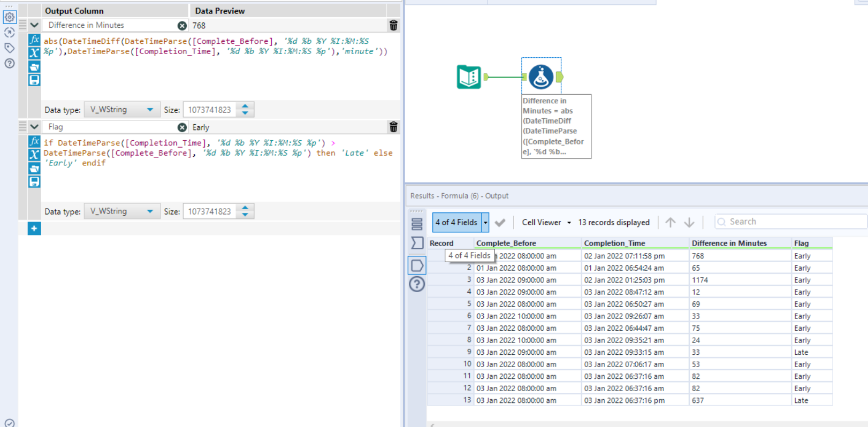
Task: Open the 4 of 4 Fields dropdown
Action: pos(485,222)
